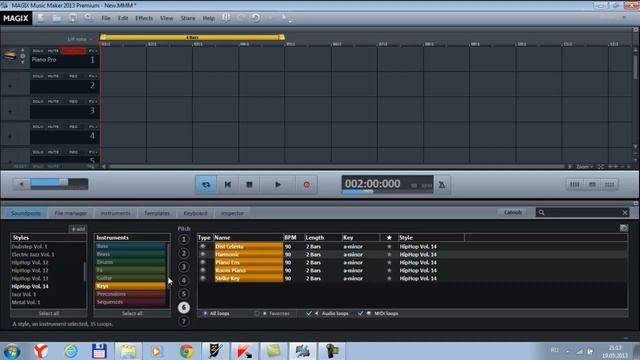Screen dimensions: 640x360
Task: Click the yellow 4 Bars range marker
Action: pos(192,37)
